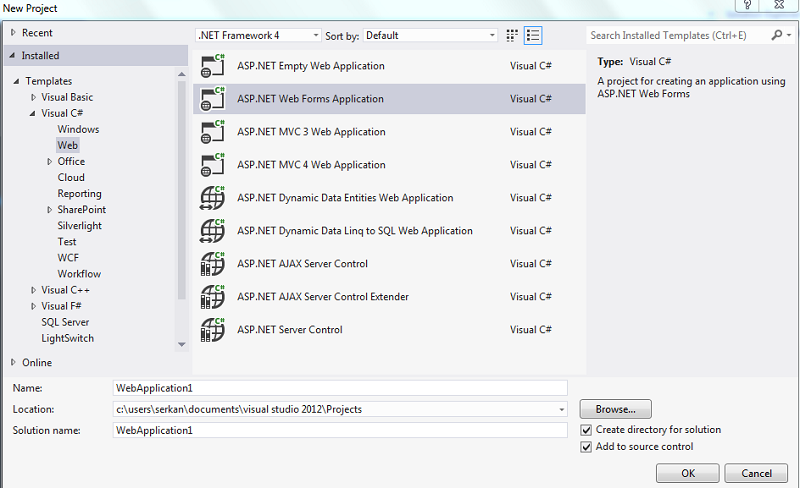This screenshot has width=800, height=488.
Task: Click 'ASP.NET AJAX Server Control Extender' text
Action: click(x=323, y=297)
